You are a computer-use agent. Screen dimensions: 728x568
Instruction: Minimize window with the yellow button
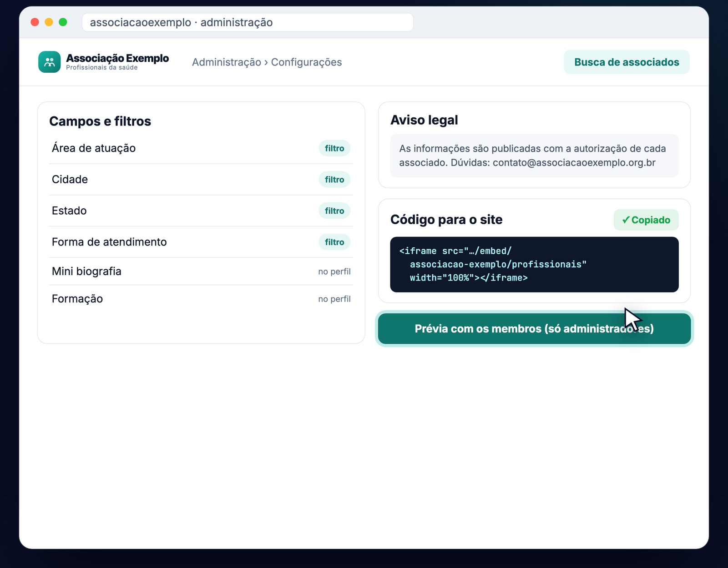[49, 22]
